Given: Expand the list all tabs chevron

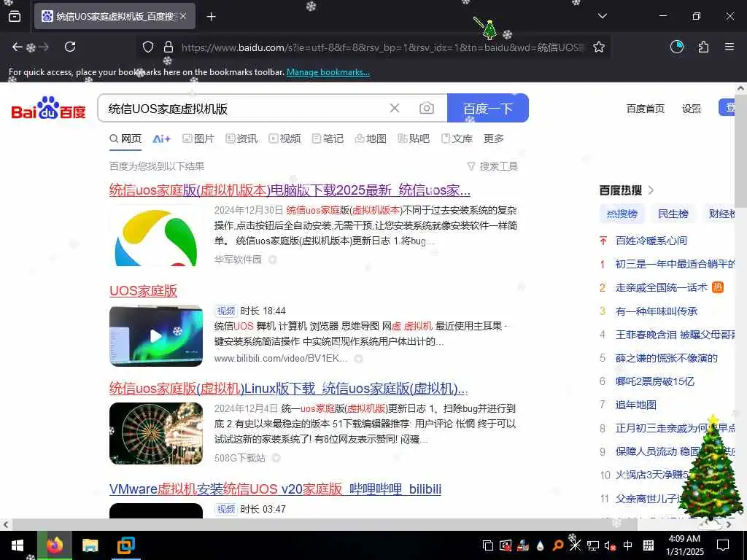Looking at the screenshot, I should tap(602, 16).
